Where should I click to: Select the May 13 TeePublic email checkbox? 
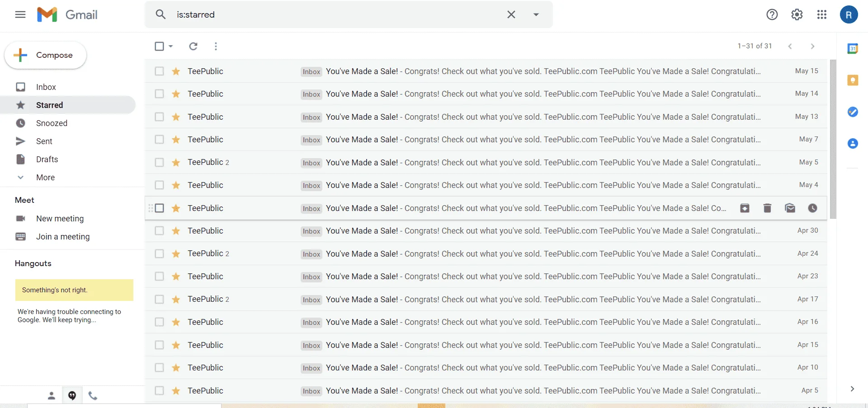click(159, 117)
